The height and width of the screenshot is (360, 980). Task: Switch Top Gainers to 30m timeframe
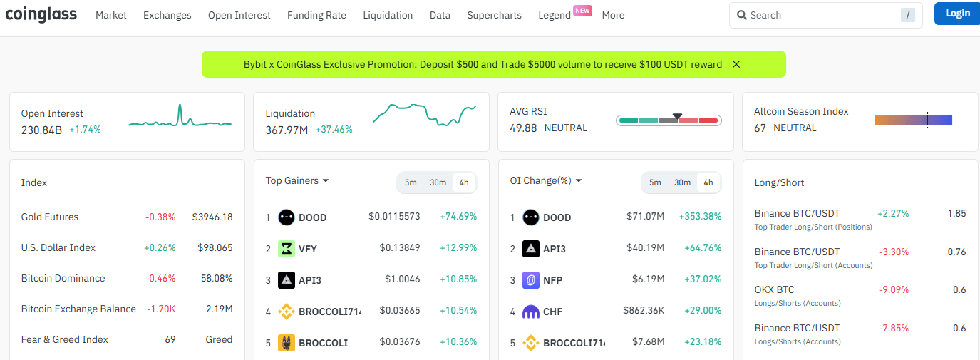[438, 182]
